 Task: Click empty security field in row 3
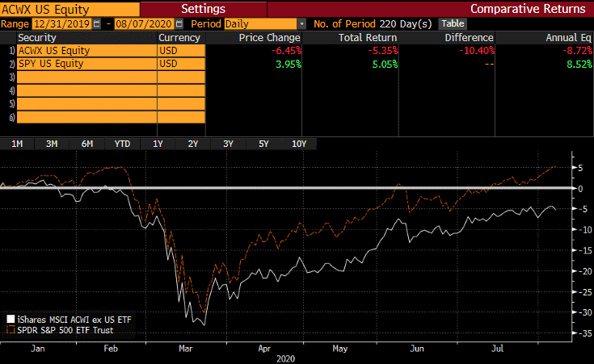(86, 77)
